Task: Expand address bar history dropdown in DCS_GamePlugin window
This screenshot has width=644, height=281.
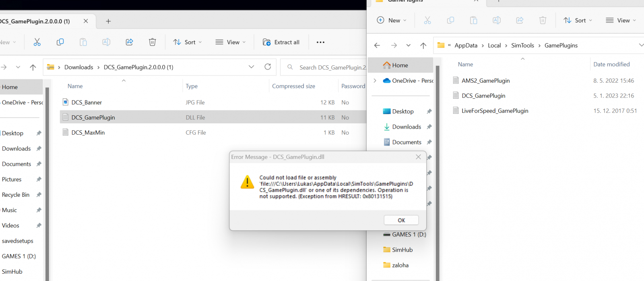Action: 252,67
